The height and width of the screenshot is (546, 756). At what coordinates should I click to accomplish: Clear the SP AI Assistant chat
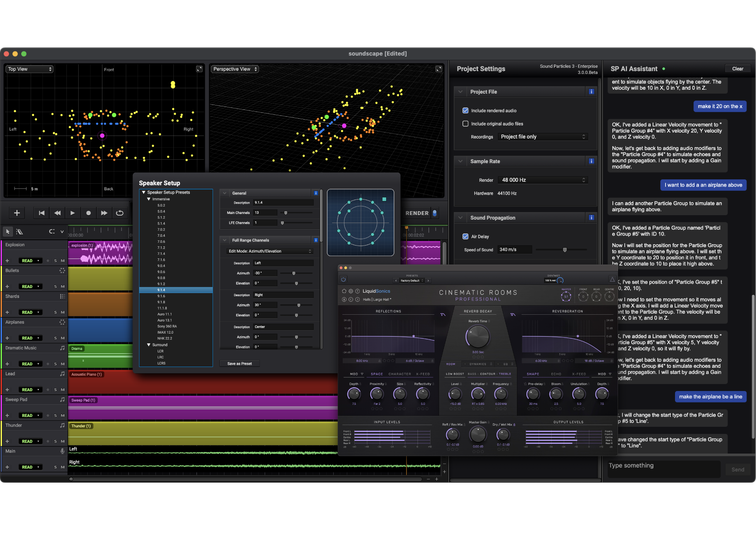tap(737, 68)
